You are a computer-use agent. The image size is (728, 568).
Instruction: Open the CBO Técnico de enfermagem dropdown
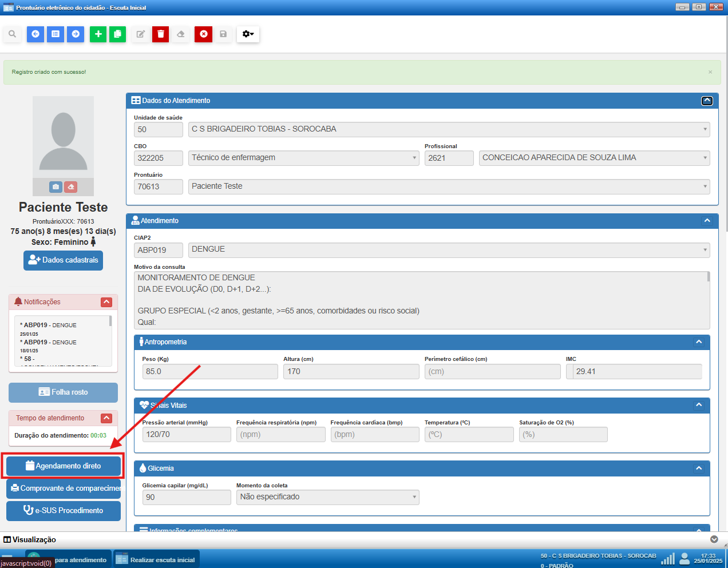click(304, 158)
